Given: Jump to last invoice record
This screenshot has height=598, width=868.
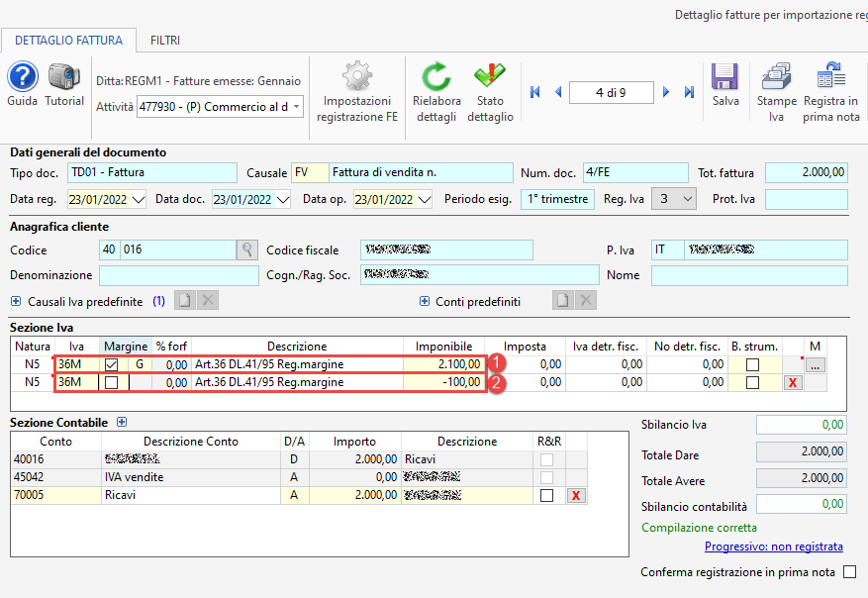Looking at the screenshot, I should [x=689, y=92].
